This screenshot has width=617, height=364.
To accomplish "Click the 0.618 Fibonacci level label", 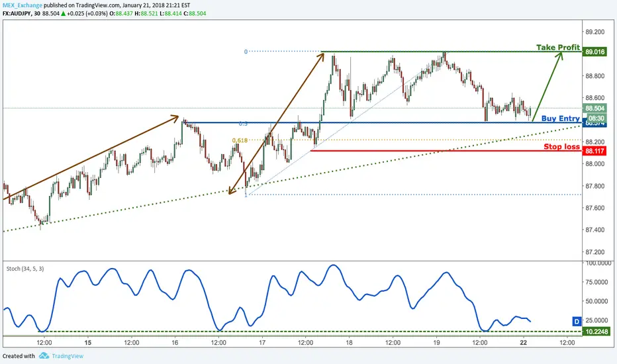I will point(240,140).
